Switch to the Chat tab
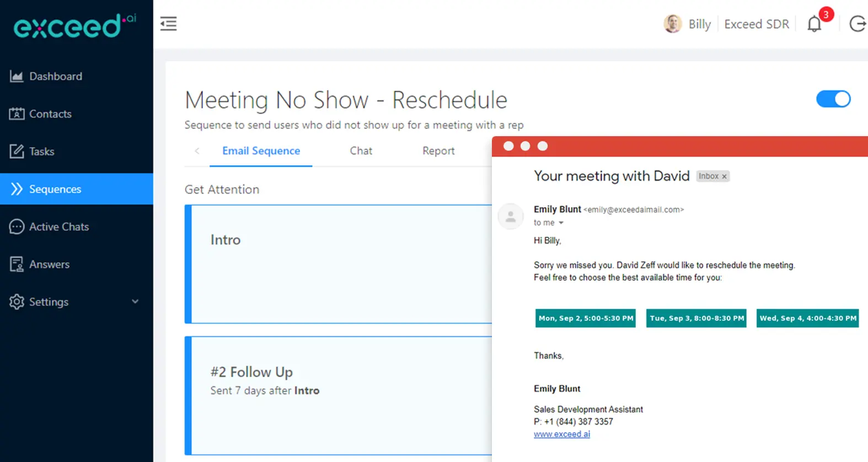Viewport: 868px width, 462px height. [x=361, y=151]
